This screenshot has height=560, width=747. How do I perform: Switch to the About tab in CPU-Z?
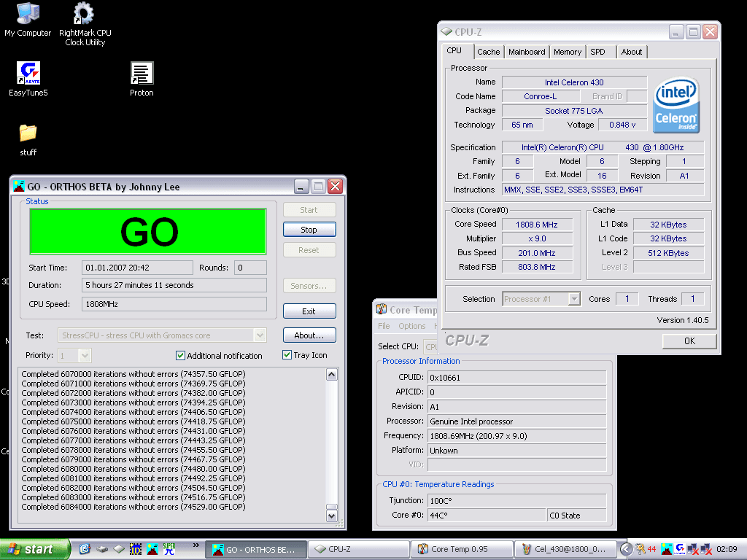631,52
